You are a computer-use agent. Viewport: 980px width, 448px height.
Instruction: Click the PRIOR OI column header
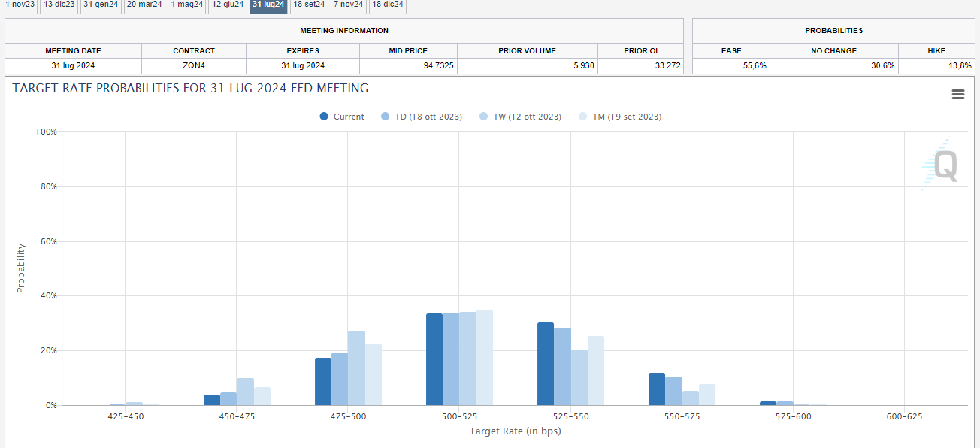tap(641, 51)
